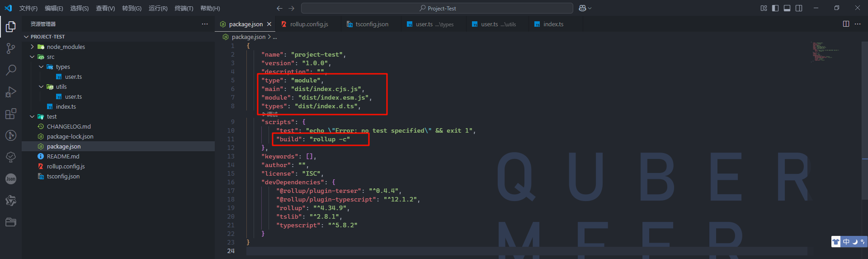
Task: Close the package.json editor tab
Action: tap(269, 24)
